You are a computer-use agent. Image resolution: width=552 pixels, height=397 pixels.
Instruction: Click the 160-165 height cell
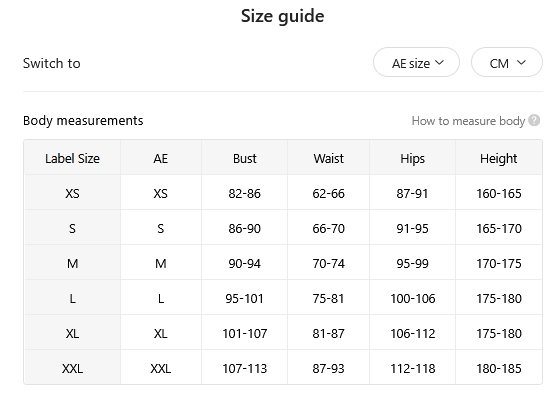(498, 193)
